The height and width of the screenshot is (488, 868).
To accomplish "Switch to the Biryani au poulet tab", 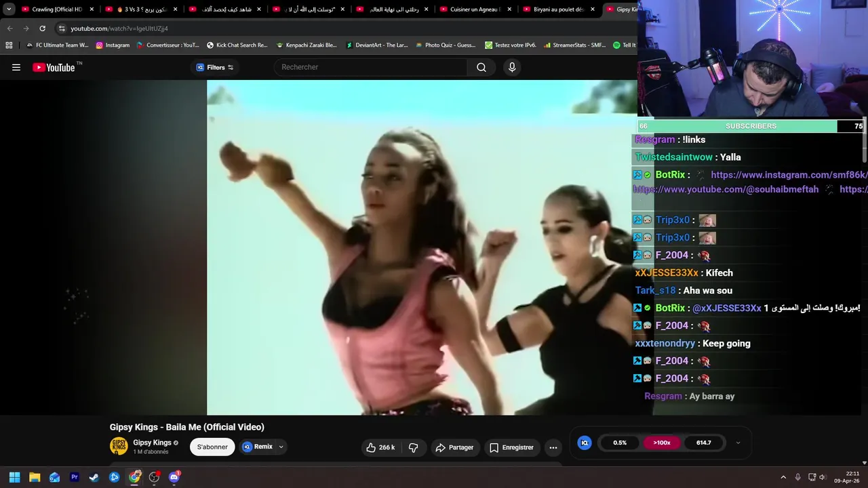I will (x=557, y=9).
